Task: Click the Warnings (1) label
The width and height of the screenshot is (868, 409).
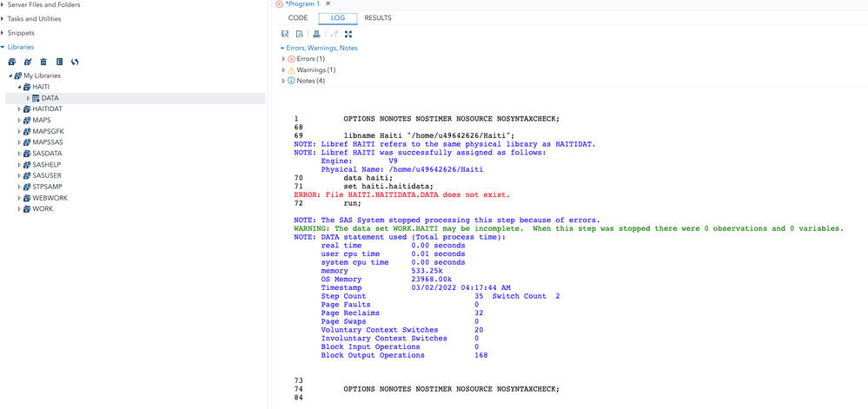Action: 316,70
